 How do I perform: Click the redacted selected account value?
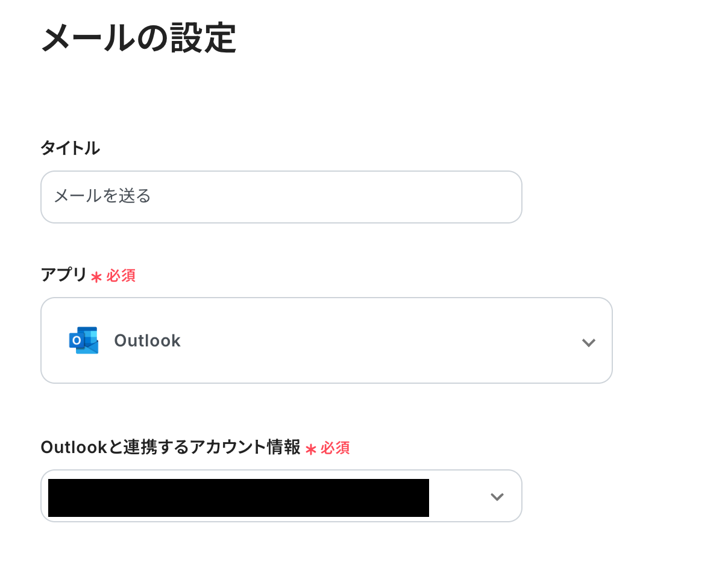click(238, 498)
